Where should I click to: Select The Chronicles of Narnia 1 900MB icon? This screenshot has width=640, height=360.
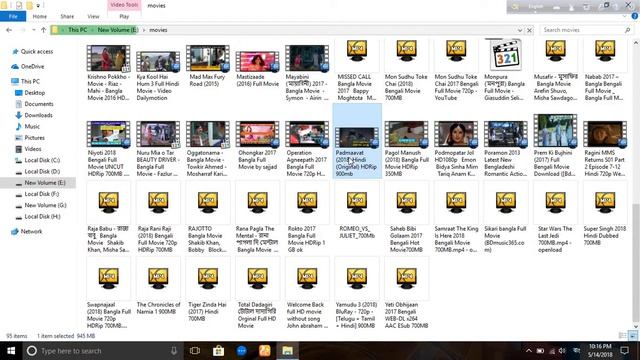158,278
